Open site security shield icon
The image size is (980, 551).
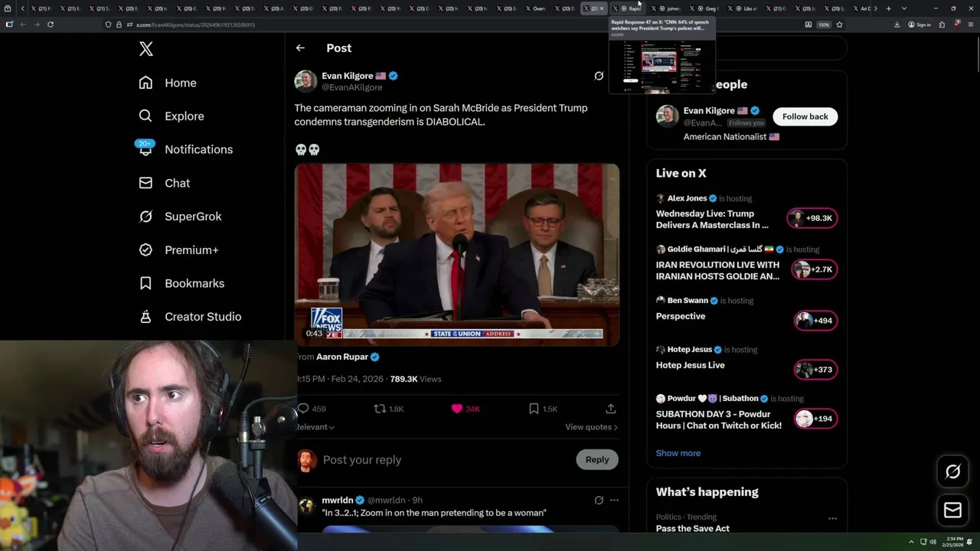[108, 24]
